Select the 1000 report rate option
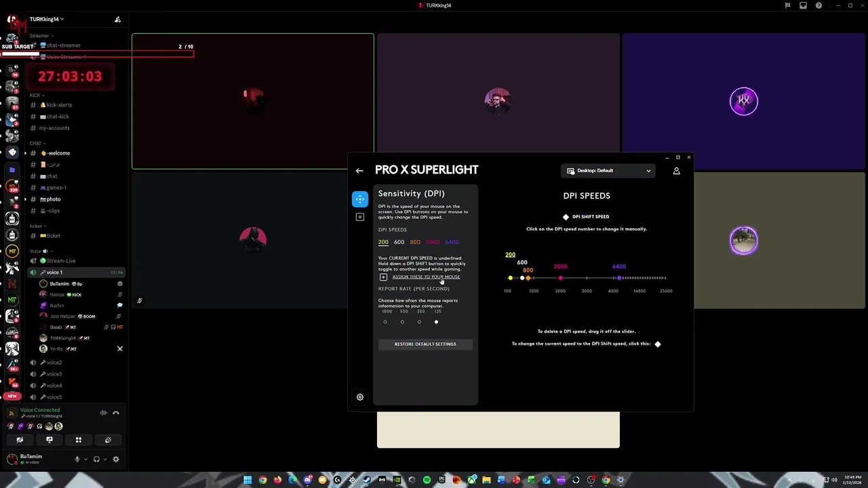The width and height of the screenshot is (868, 488). [385, 322]
